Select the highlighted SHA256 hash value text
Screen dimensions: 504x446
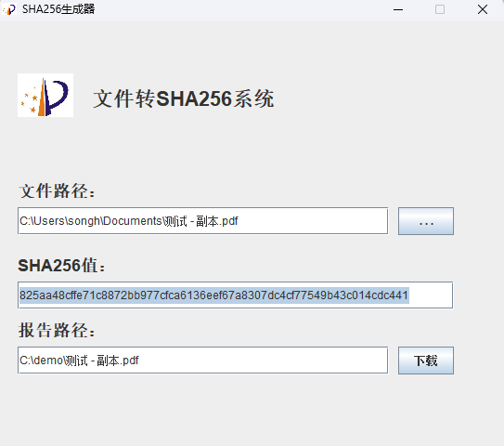(x=214, y=295)
